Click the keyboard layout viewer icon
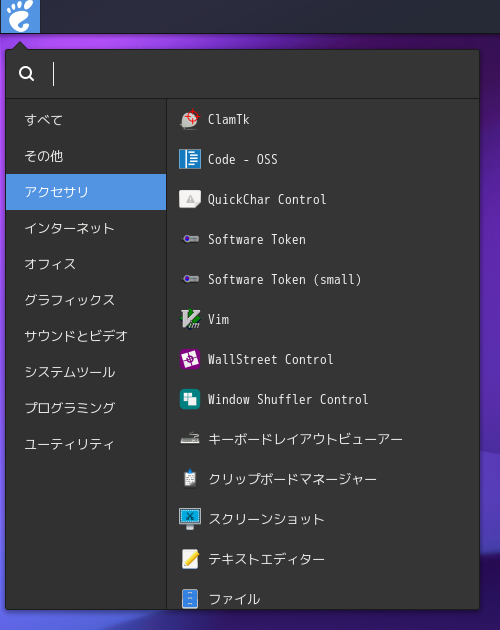Viewport: 500px width, 630px height. (190, 439)
